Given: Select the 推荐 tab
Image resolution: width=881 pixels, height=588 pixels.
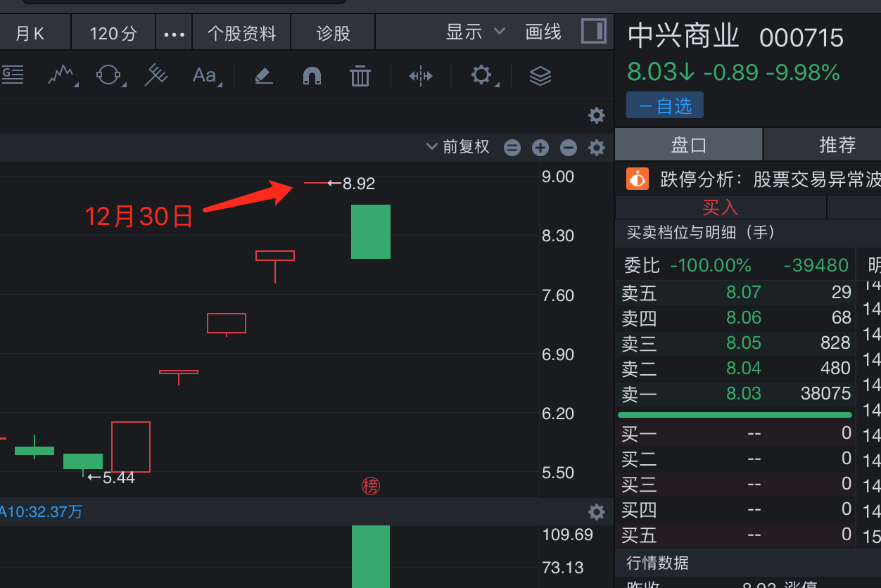Looking at the screenshot, I should click(x=823, y=145).
